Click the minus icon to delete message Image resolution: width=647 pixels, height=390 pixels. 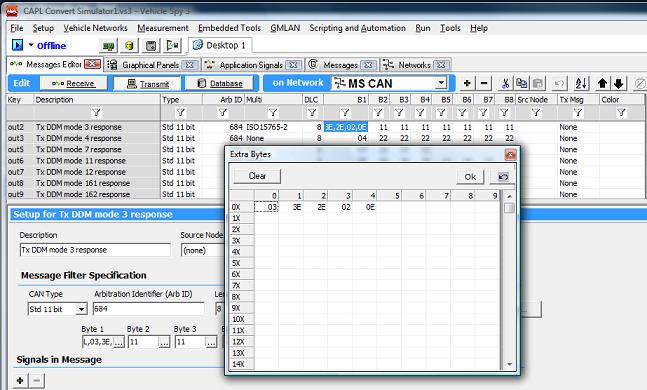pos(484,83)
